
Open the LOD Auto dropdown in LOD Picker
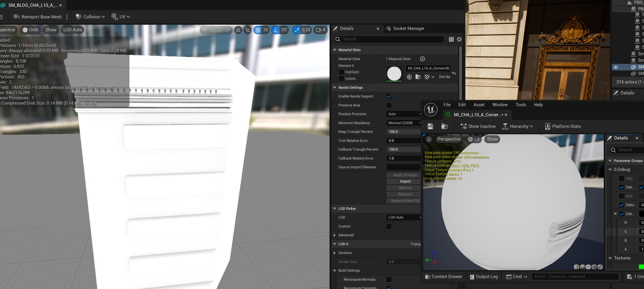tap(404, 217)
